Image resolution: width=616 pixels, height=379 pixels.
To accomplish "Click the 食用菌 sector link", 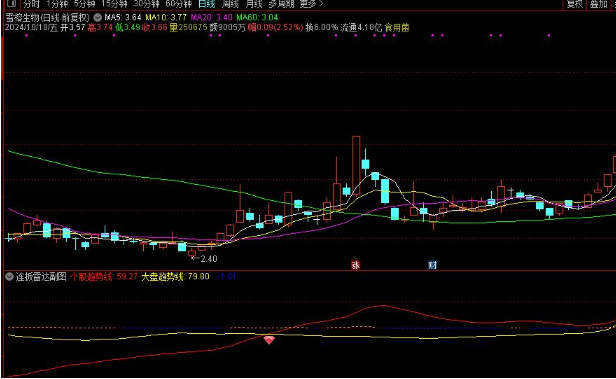I will (397, 27).
